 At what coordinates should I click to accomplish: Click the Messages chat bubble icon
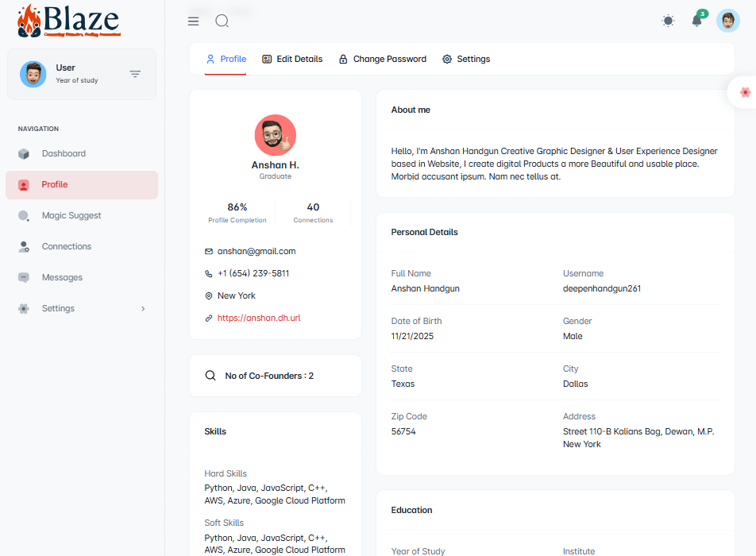click(24, 277)
